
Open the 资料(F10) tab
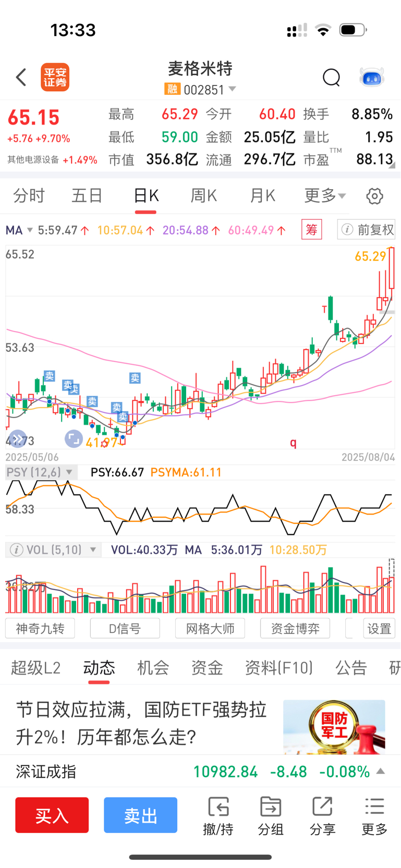[x=279, y=668]
